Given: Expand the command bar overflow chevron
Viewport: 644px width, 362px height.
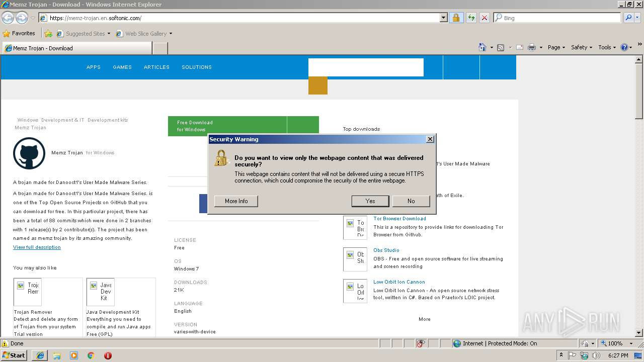Looking at the screenshot, I should (639, 45).
